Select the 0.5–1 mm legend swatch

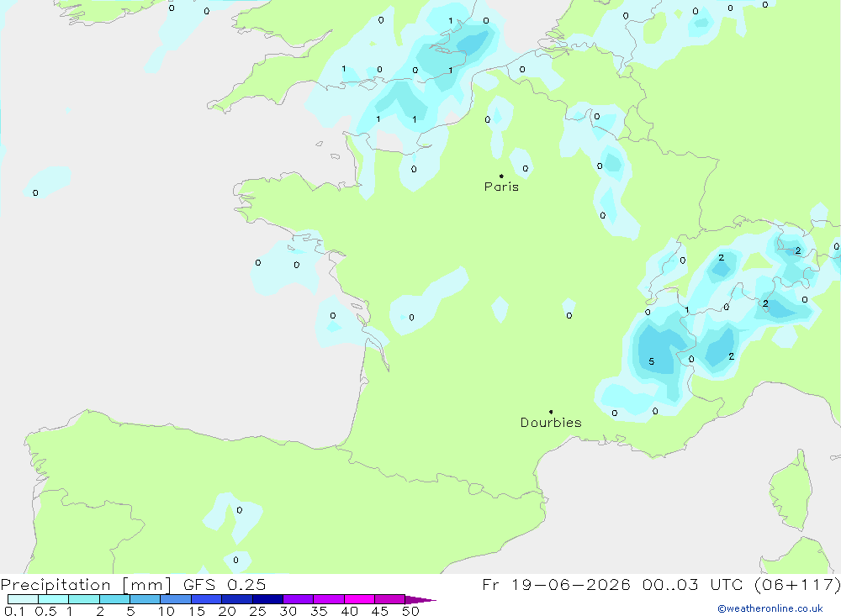[x=54, y=599]
